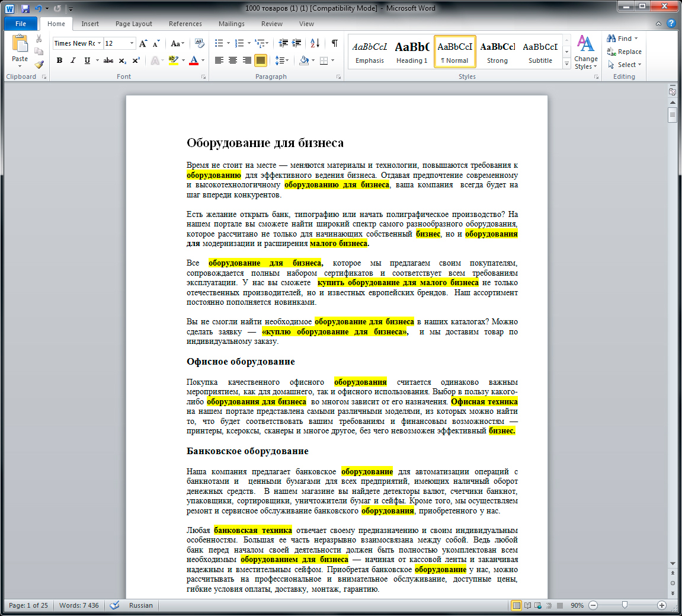
Task: Click the Redo icon in title bar
Action: click(x=57, y=8)
